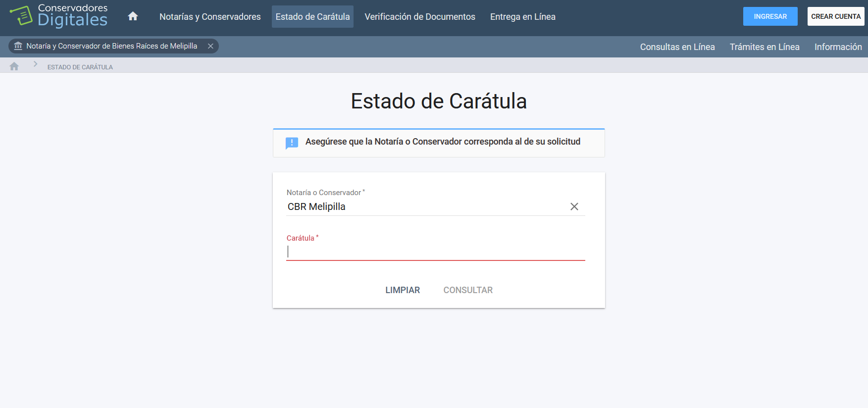Focus the Carátula input field

[x=436, y=252]
